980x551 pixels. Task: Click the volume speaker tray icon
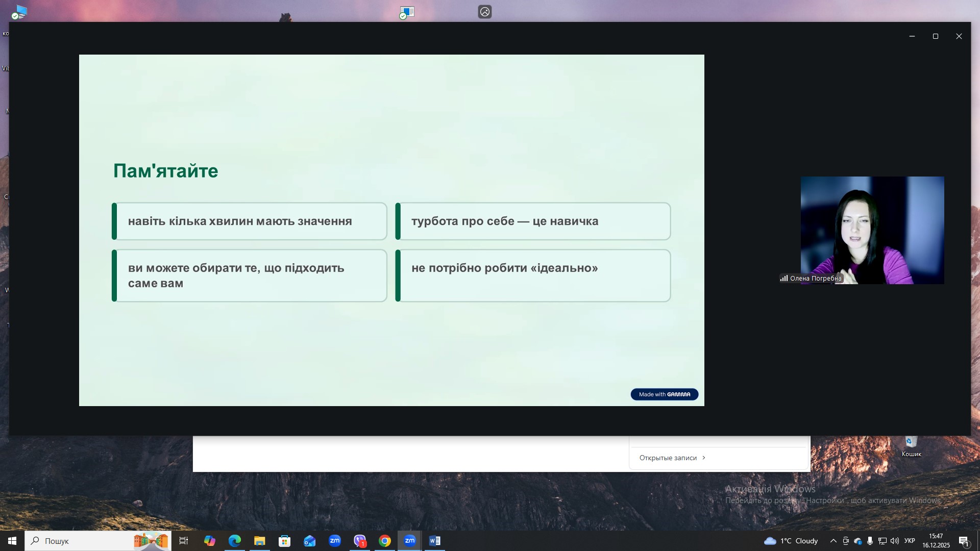click(x=894, y=541)
